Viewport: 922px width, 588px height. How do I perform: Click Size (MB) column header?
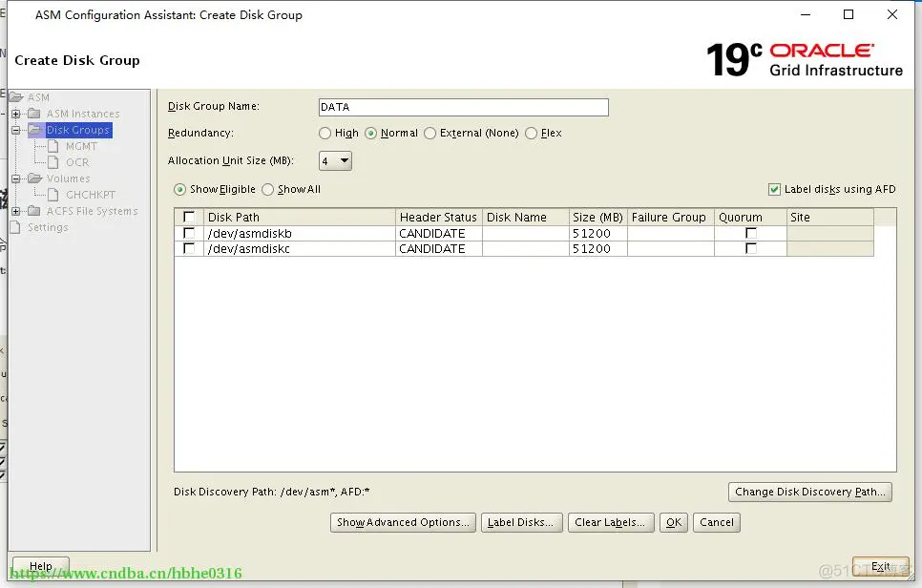[598, 217]
